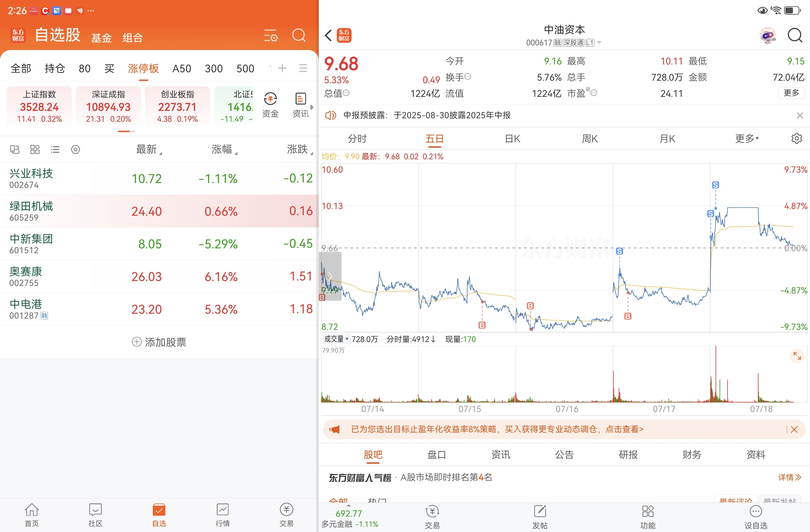Tap 添加股票 to add a stock

click(159, 342)
